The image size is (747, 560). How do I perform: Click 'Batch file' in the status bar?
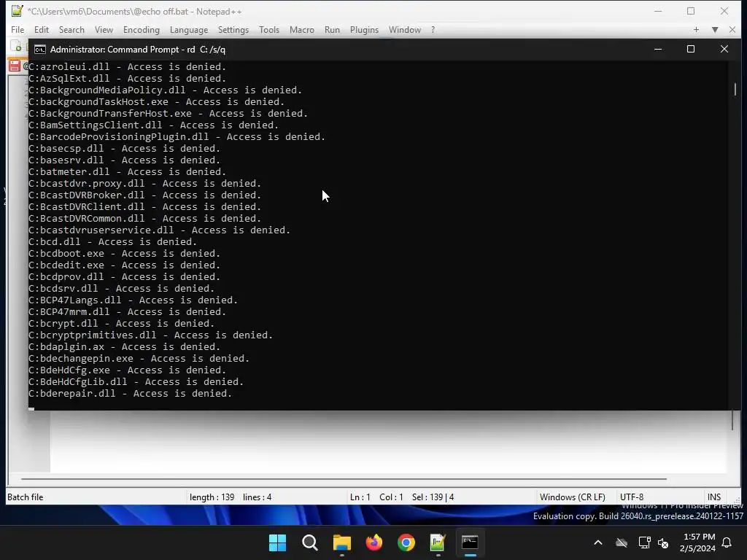(x=26, y=497)
